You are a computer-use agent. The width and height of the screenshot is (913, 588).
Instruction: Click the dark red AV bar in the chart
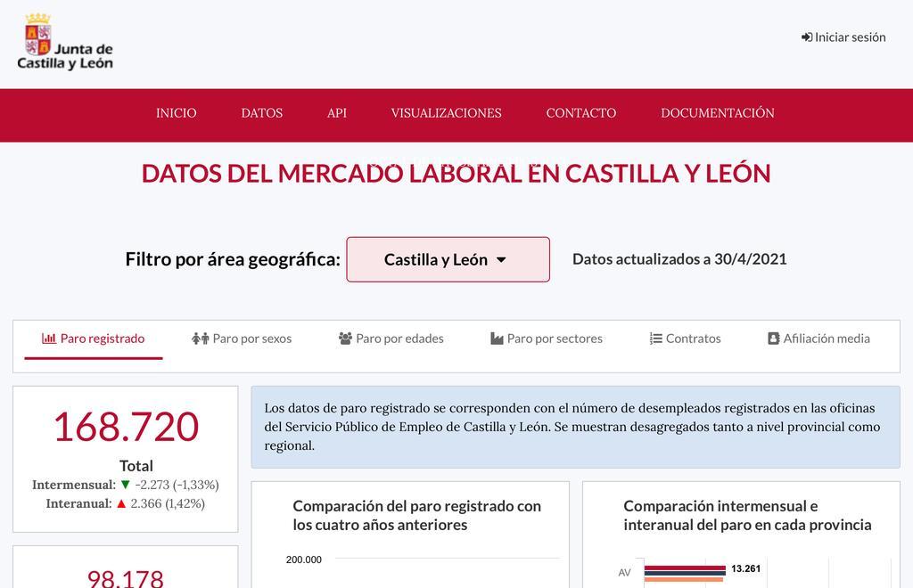pos(685,568)
